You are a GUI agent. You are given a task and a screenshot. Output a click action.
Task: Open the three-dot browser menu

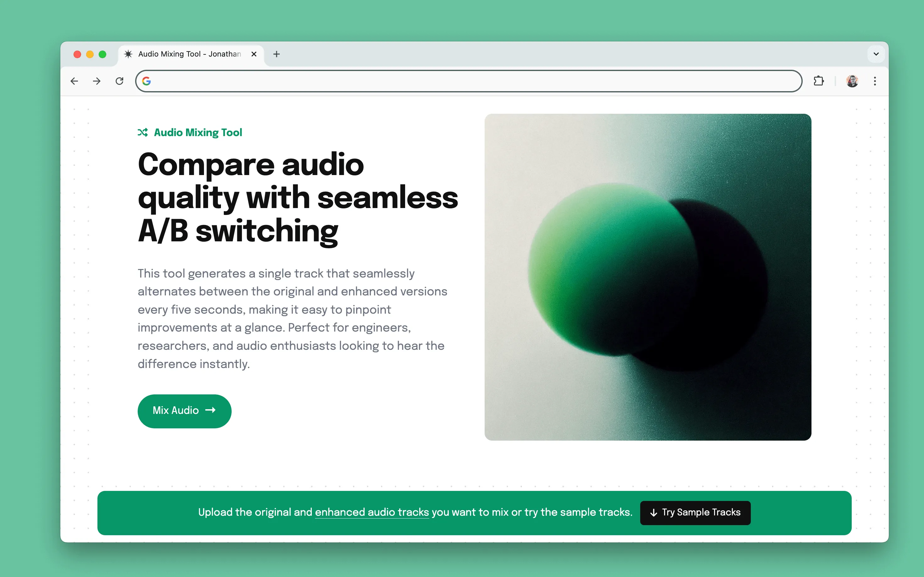coord(875,81)
